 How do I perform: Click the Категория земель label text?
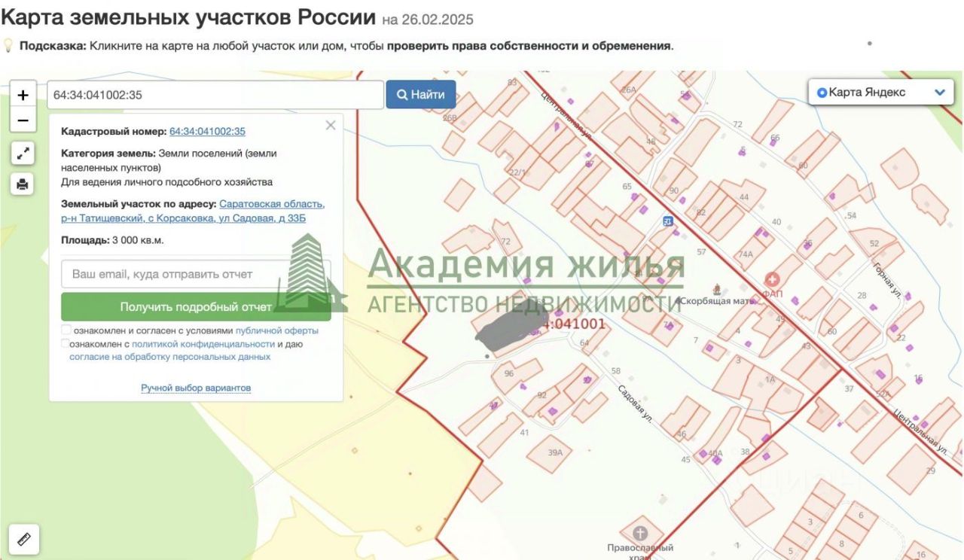pyautogui.click(x=108, y=153)
